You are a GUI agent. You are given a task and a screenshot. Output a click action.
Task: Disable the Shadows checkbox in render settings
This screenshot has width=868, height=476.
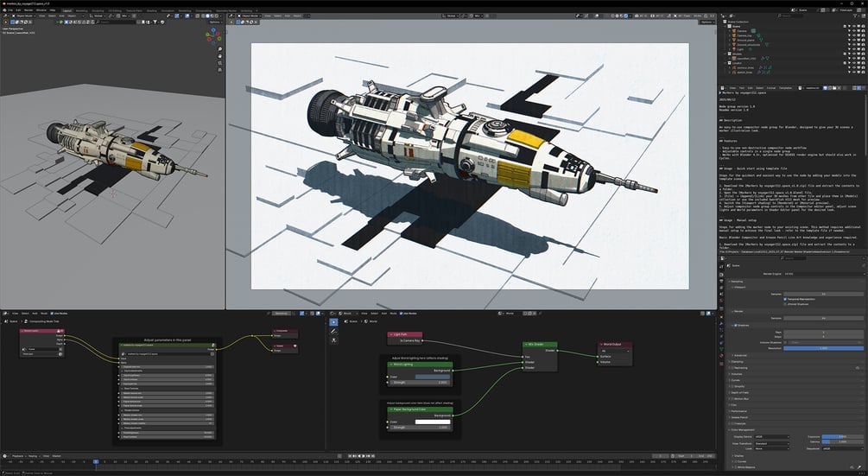coord(736,326)
